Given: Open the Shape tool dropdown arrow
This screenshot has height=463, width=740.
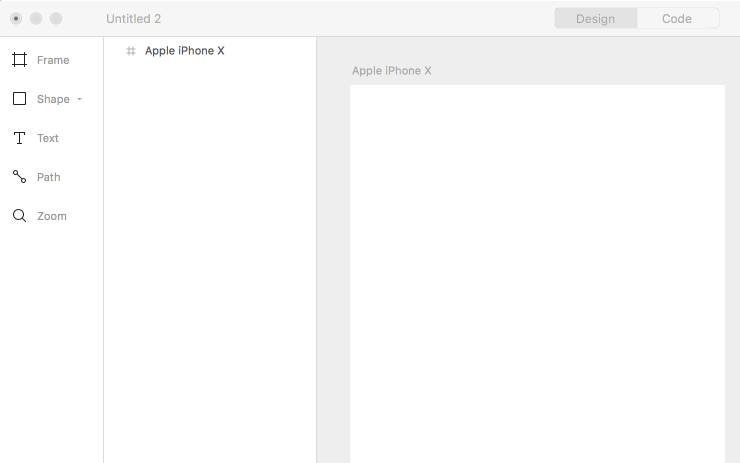Looking at the screenshot, I should tap(79, 99).
